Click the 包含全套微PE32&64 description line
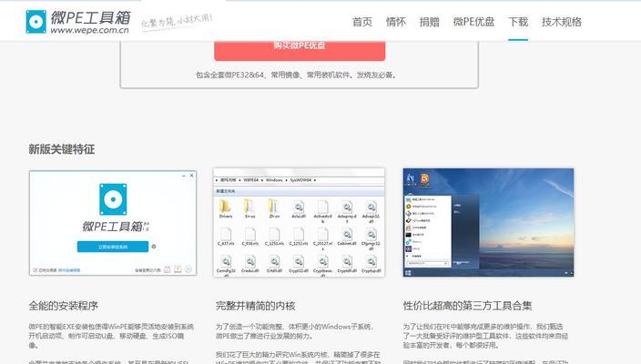This screenshot has width=641, height=364. (x=297, y=75)
